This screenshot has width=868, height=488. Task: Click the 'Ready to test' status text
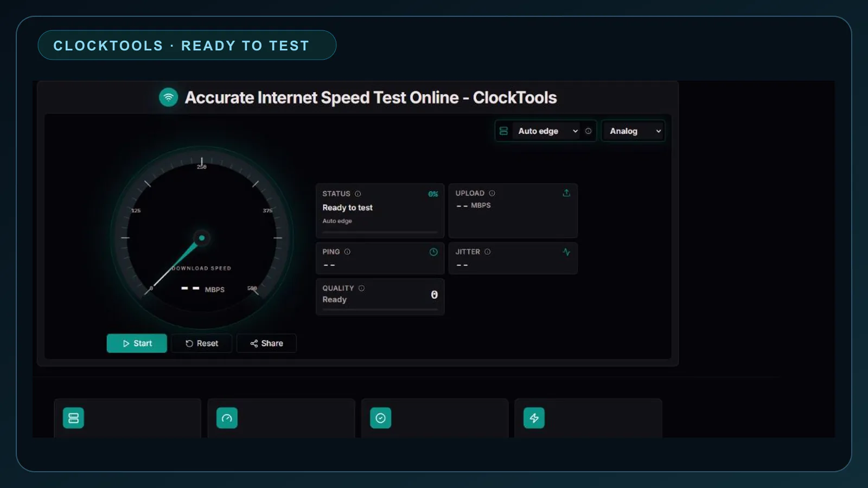(347, 208)
